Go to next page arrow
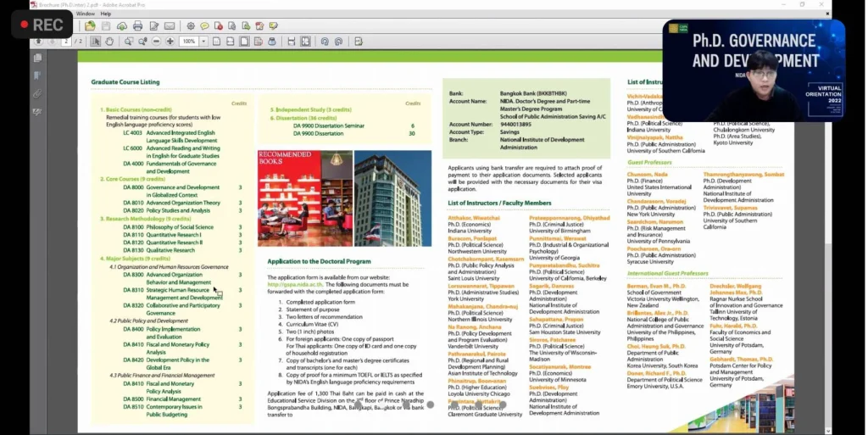The width and height of the screenshot is (868, 435). (x=52, y=42)
